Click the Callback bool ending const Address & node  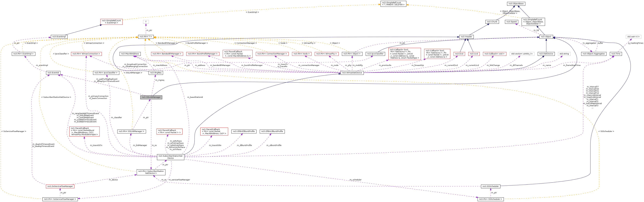click(x=437, y=54)
